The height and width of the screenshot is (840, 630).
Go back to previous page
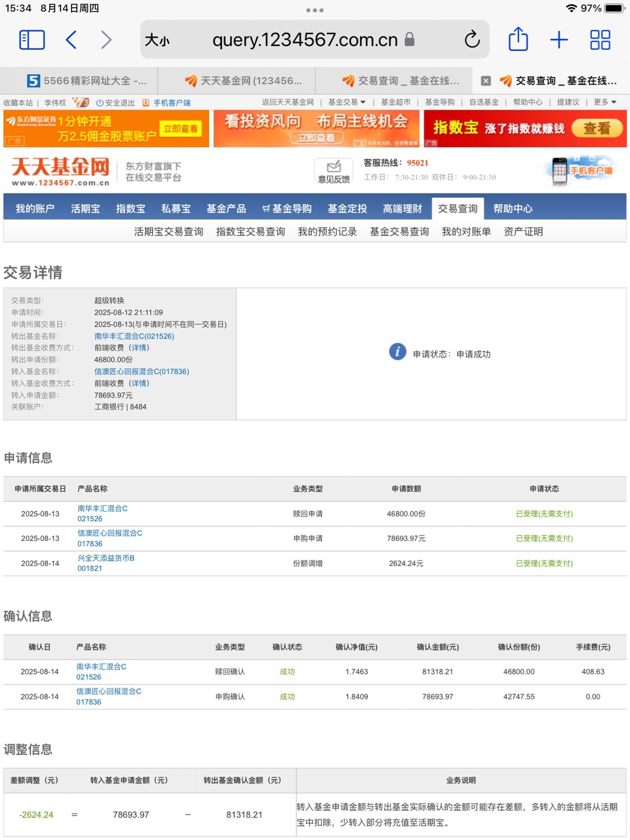(71, 40)
